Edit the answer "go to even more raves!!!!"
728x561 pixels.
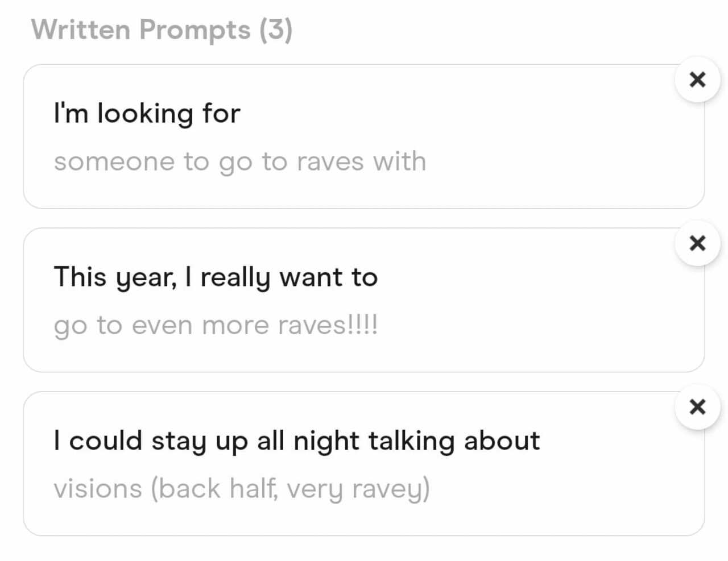click(x=216, y=326)
